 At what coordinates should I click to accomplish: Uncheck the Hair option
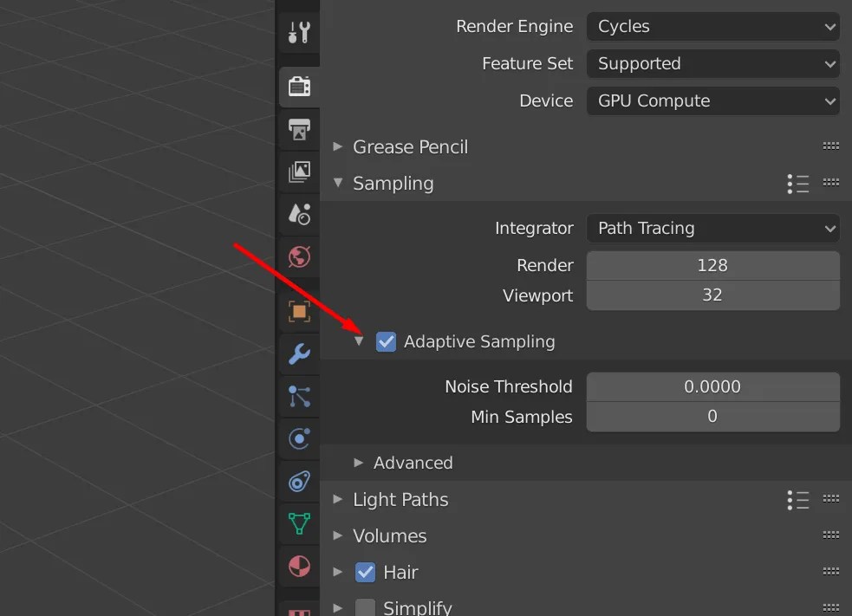365,572
